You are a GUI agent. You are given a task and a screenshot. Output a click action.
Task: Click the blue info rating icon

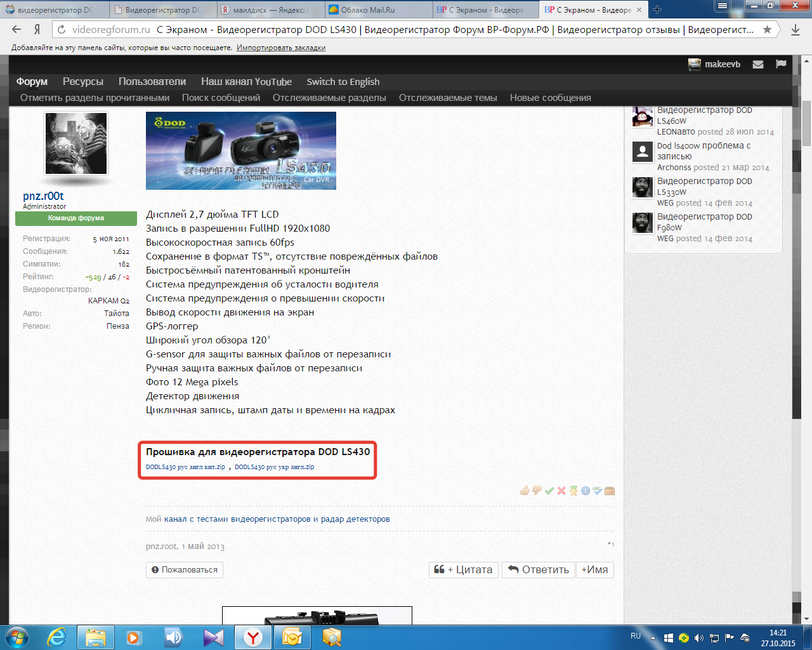pos(586,491)
